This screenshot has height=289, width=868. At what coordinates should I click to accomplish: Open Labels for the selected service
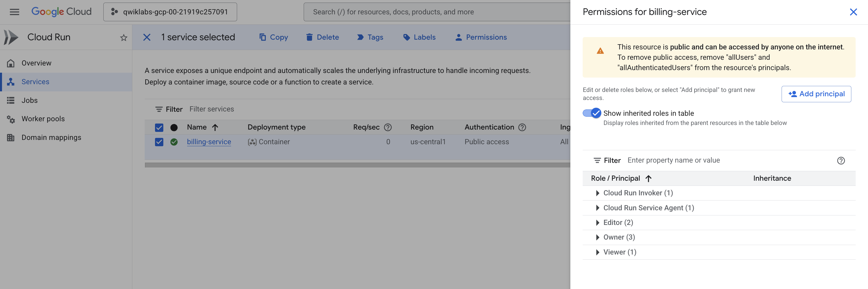[419, 37]
